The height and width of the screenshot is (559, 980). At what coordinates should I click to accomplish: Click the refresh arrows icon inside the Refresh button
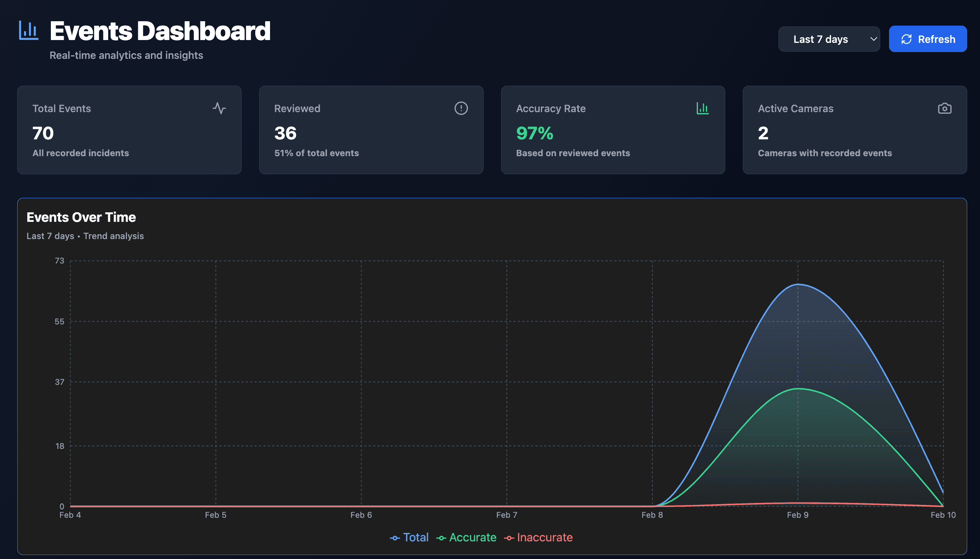[907, 39]
